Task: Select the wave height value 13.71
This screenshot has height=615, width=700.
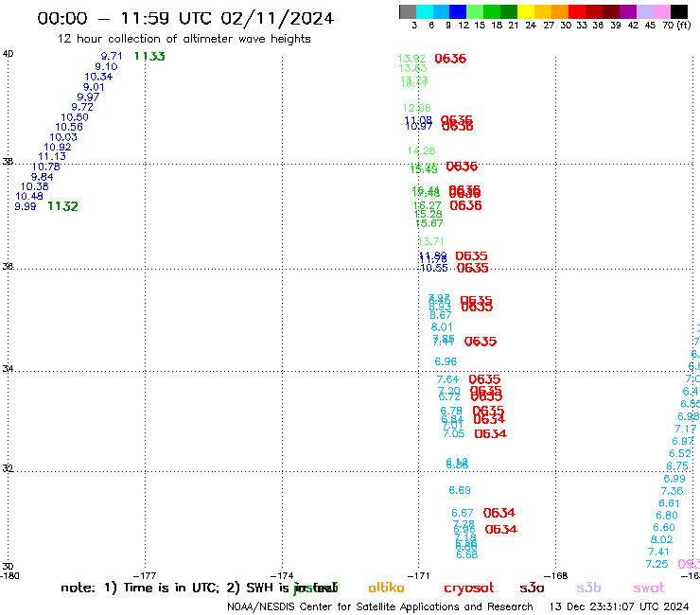Action: pyautogui.click(x=430, y=241)
